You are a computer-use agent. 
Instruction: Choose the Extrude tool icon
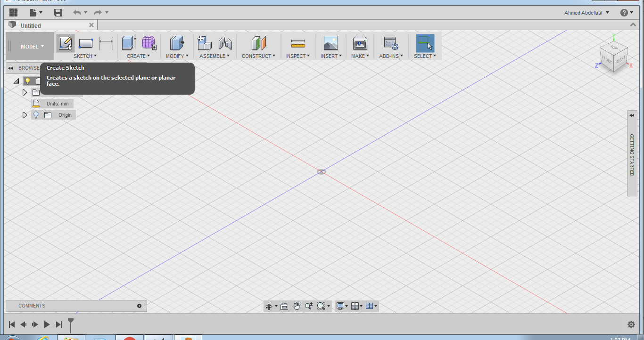pos(129,43)
